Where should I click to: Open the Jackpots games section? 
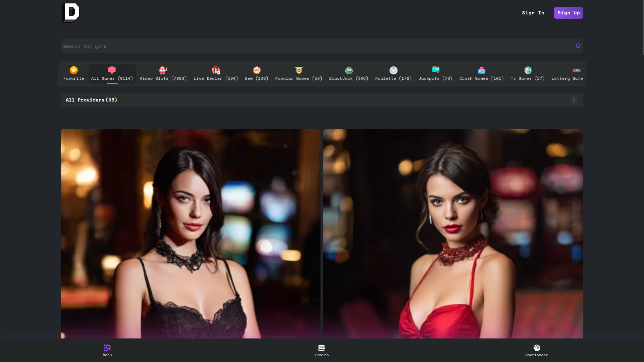[x=435, y=73]
